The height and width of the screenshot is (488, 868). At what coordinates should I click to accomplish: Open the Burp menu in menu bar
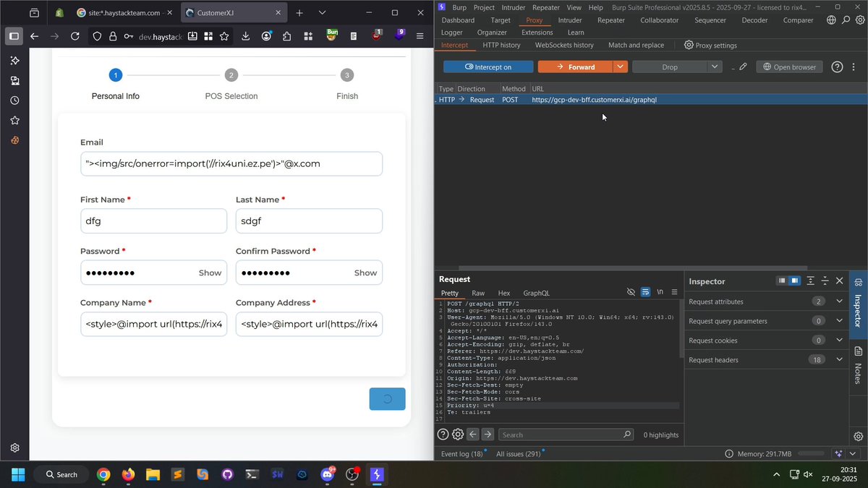click(x=459, y=7)
